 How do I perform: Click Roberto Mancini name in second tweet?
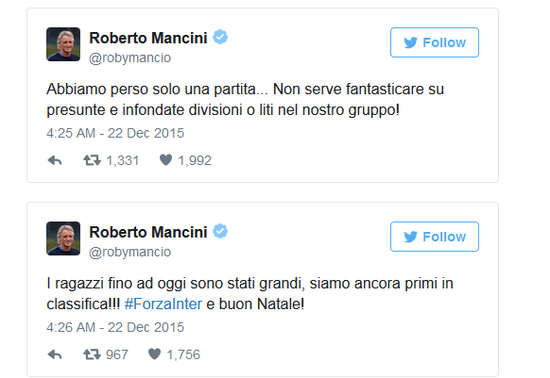tap(148, 232)
